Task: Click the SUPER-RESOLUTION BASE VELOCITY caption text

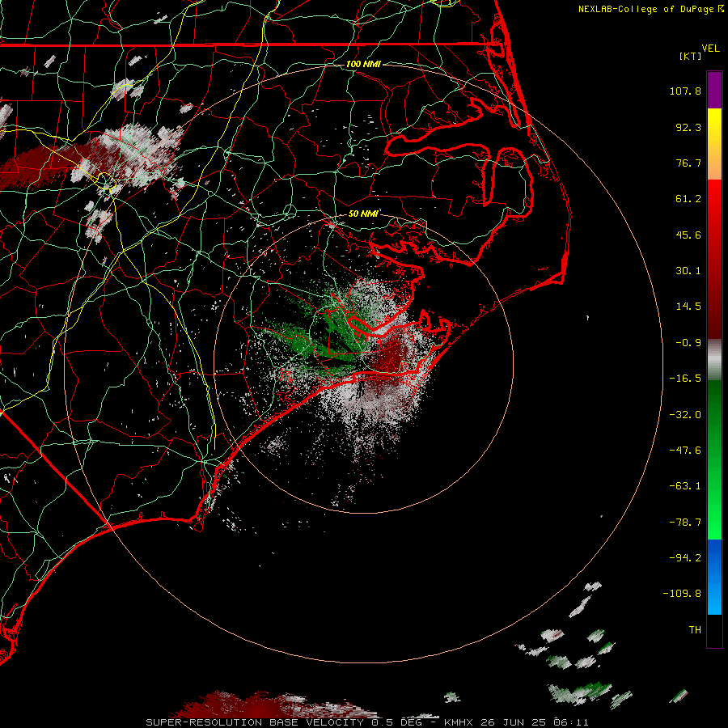Action: 256,722
